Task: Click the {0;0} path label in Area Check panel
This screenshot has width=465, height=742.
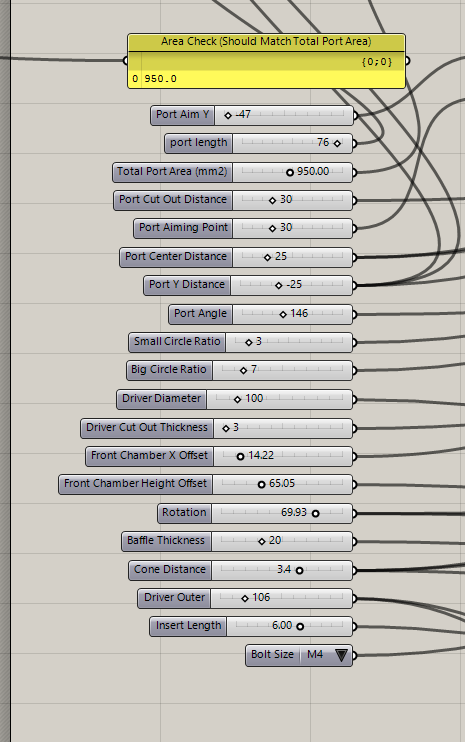Action: (377, 62)
